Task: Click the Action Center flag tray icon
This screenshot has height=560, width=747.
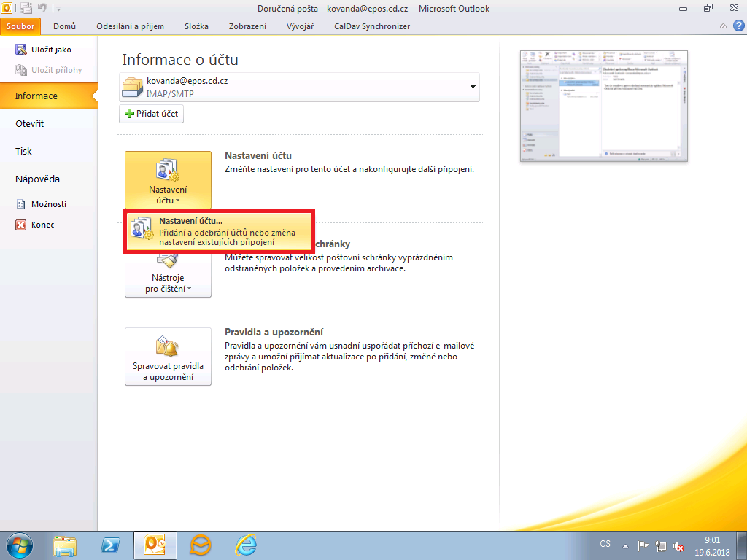Action: click(643, 545)
